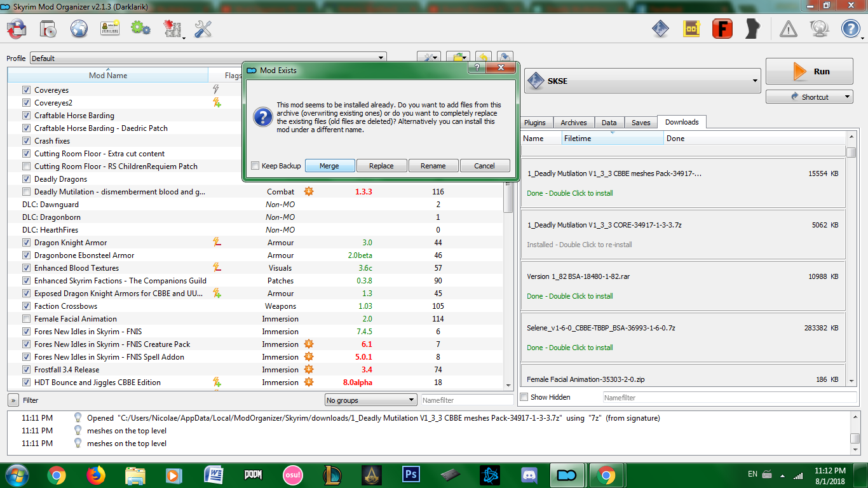This screenshot has height=488, width=868.
Task: Switch to the Data tab
Action: coord(609,123)
